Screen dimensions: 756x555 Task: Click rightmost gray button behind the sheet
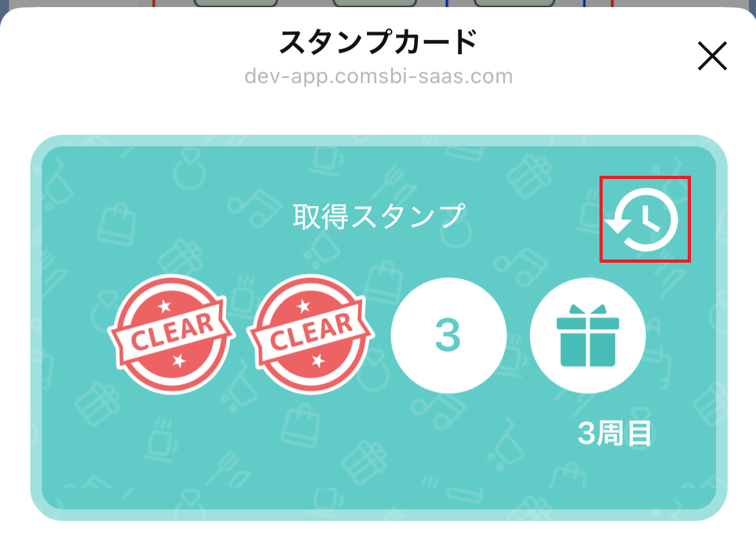pyautogui.click(x=514, y=3)
